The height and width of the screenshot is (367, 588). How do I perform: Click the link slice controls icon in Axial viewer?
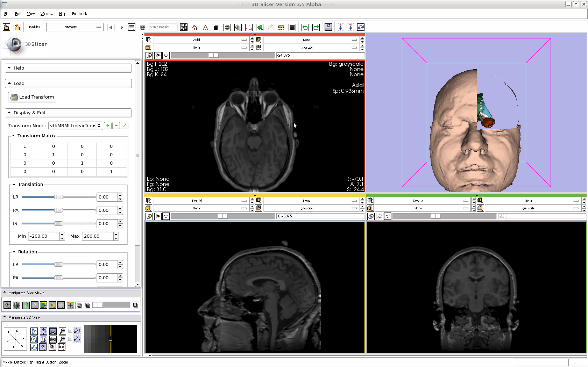tap(149, 55)
